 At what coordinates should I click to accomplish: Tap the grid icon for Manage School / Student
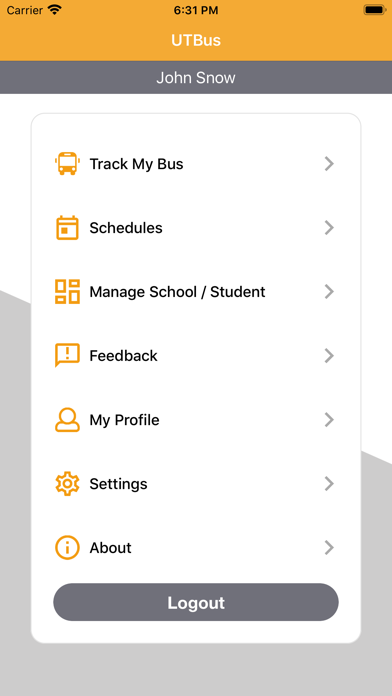(67, 292)
